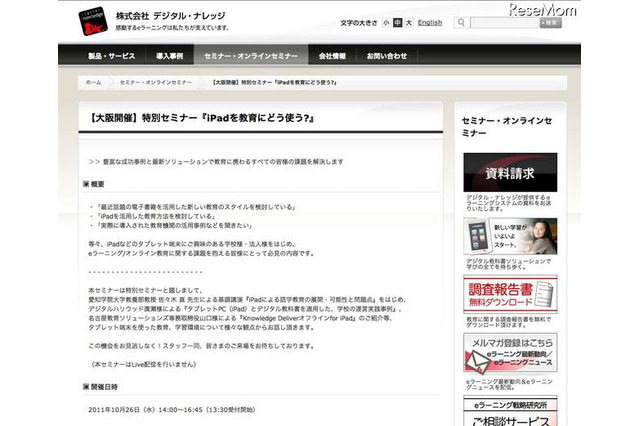Click セミナー・オンラインセミナー breadcrumb link

[x=156, y=82]
